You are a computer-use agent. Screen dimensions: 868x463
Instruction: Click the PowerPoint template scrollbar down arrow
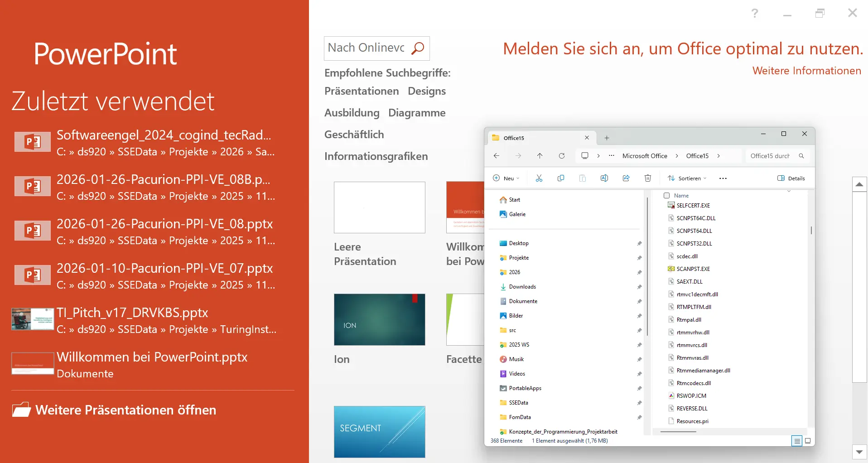859,452
